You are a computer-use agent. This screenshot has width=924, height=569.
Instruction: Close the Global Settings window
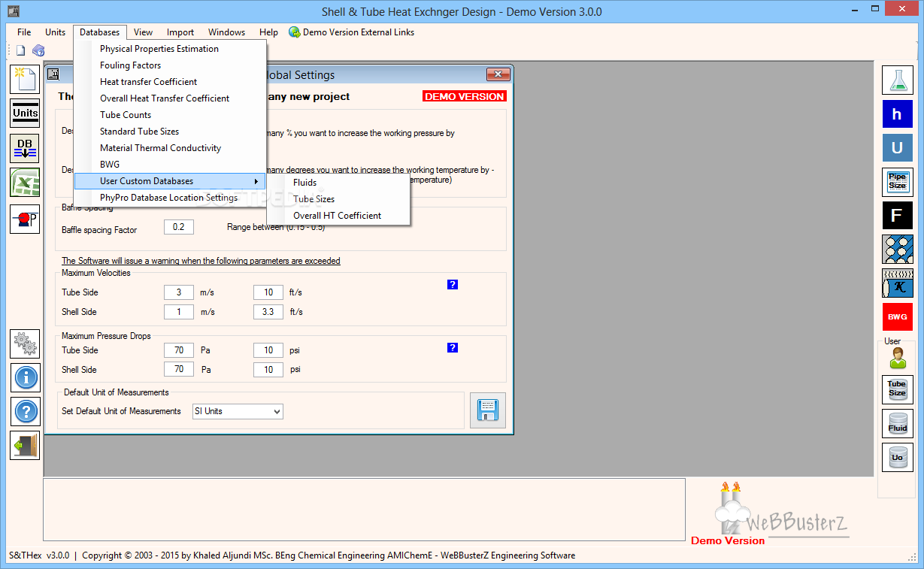498,74
